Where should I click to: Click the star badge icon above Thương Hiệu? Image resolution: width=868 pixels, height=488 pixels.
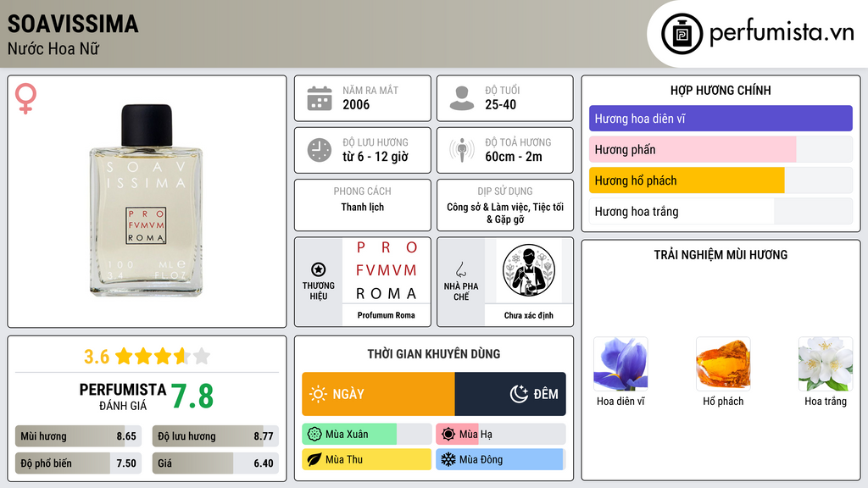point(319,269)
